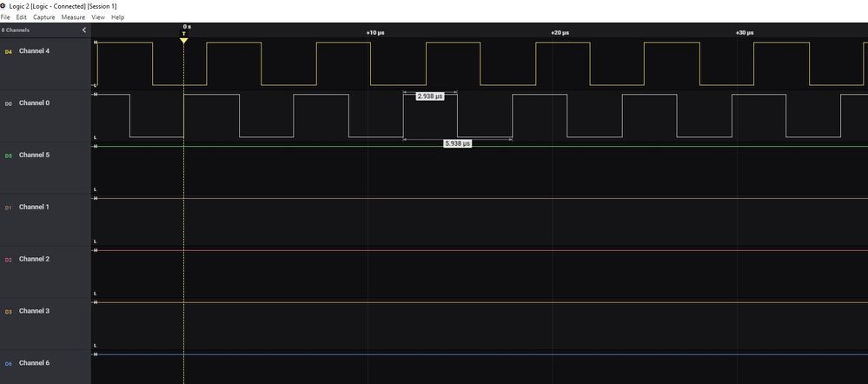Click the Logic 2 app icon in title bar
The width and height of the screenshot is (868, 384).
click(x=3, y=5)
